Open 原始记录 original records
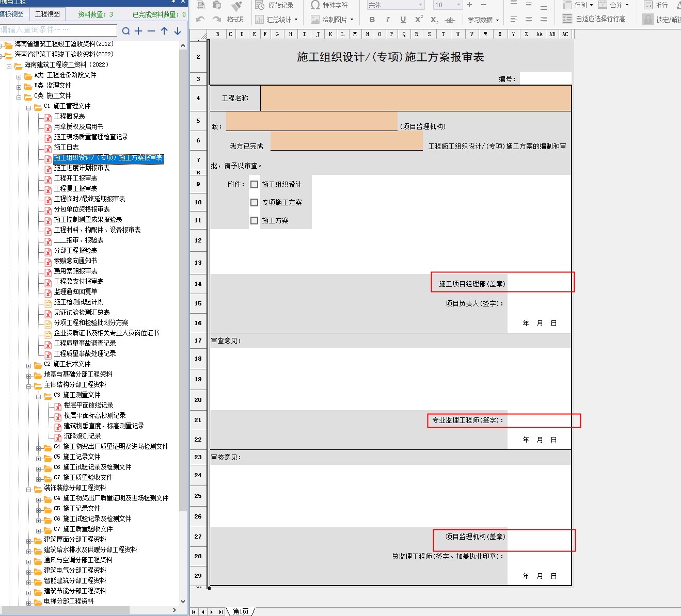Image resolution: width=681 pixels, height=616 pixels. [x=275, y=5]
